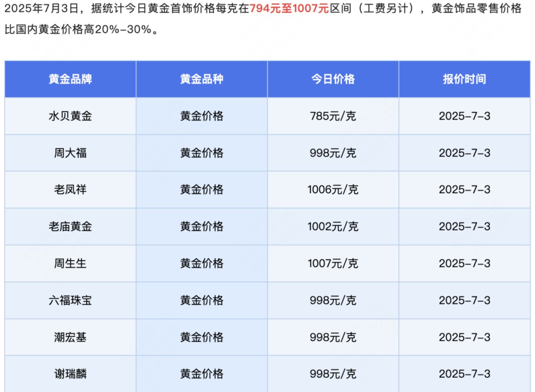Viewport: 535px width, 392px height.
Task: Click the 785元/克 price cell
Action: tap(333, 116)
